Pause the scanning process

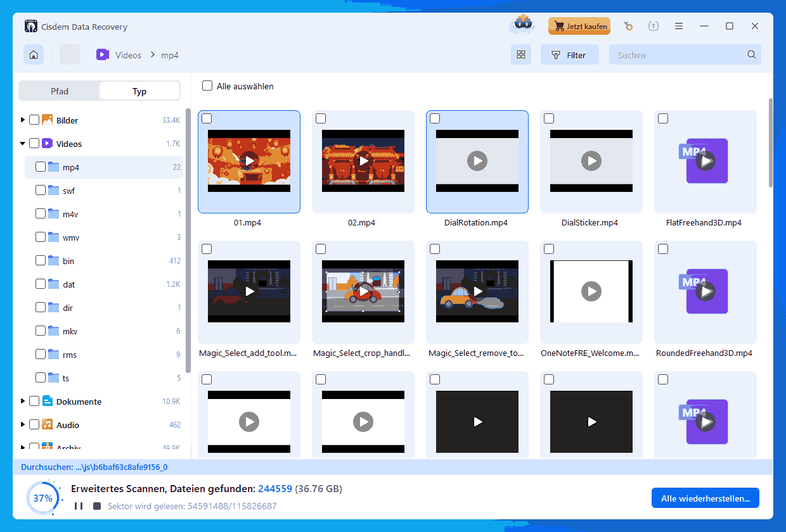[x=79, y=506]
